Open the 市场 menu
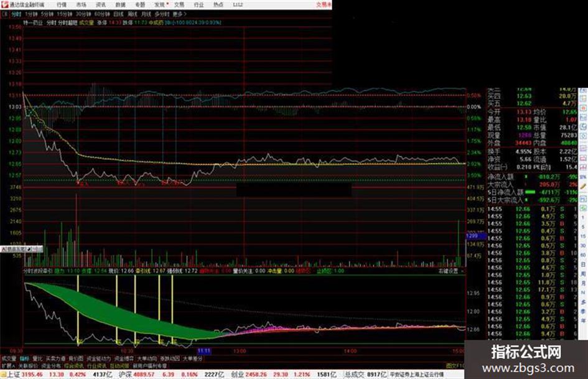The image size is (588, 379). [82, 4]
